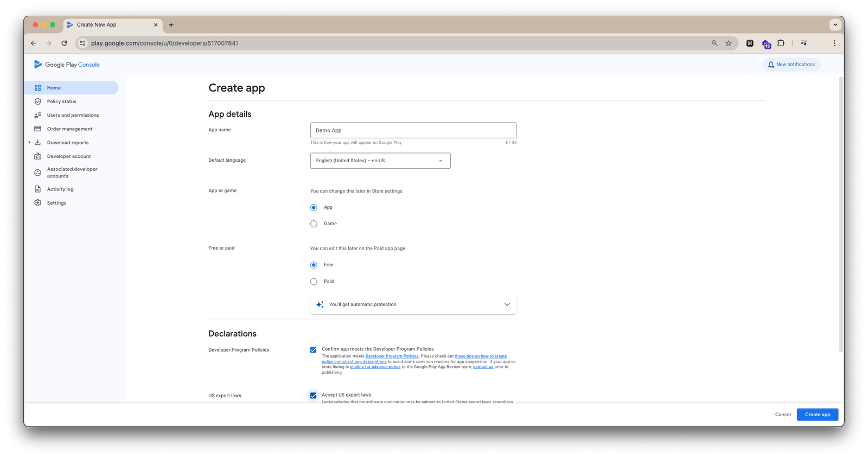Bookmark this page with the star icon
868x458 pixels.
[x=729, y=43]
